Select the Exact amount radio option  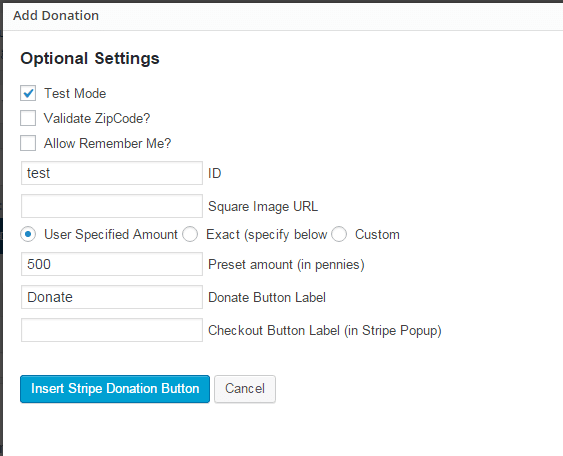click(x=190, y=234)
